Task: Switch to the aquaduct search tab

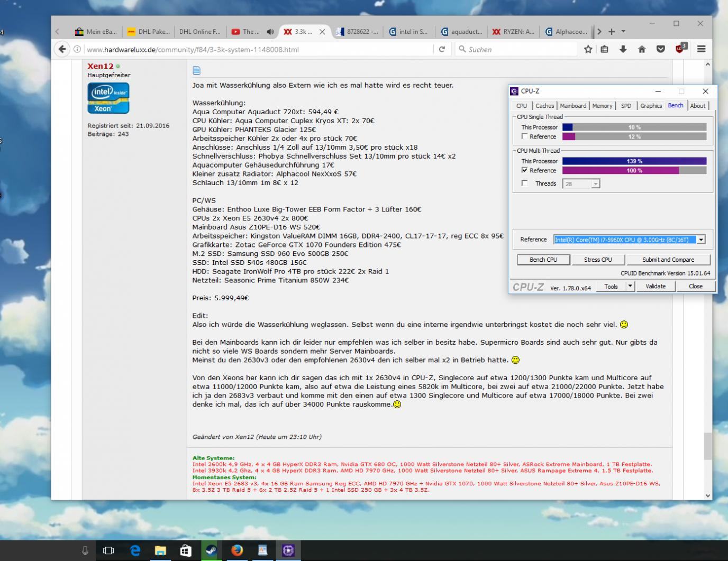Action: (x=461, y=32)
